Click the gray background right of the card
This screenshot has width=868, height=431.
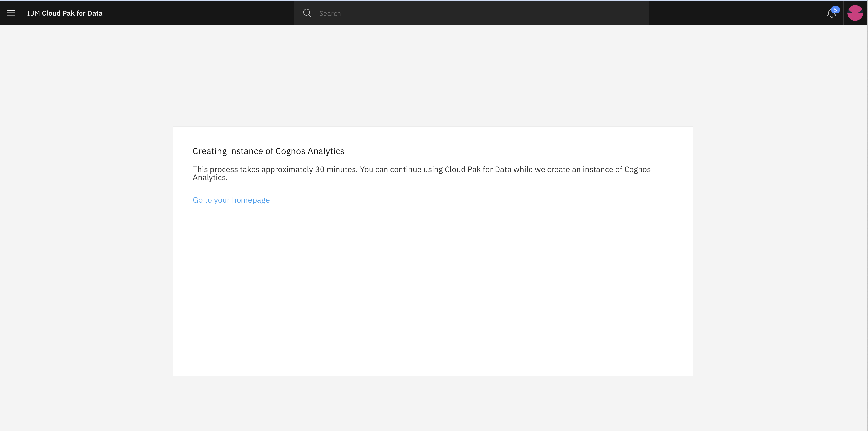(x=779, y=251)
